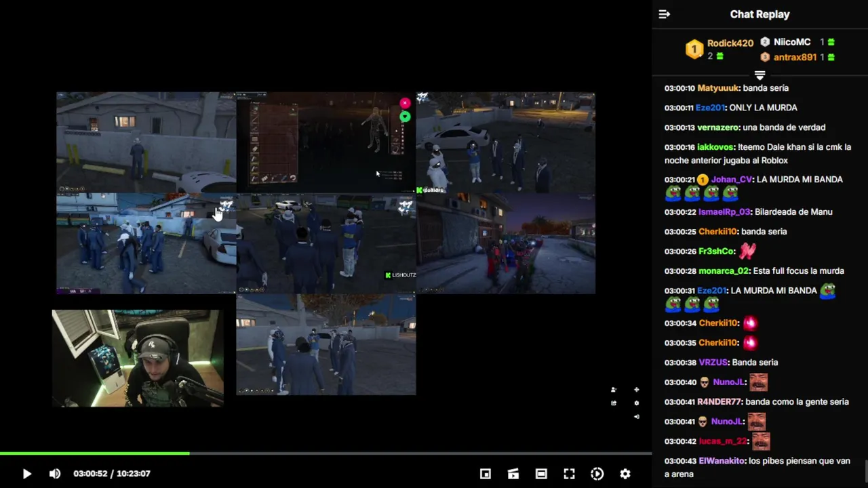Open R4NDER77's user card in chat

(x=719, y=402)
